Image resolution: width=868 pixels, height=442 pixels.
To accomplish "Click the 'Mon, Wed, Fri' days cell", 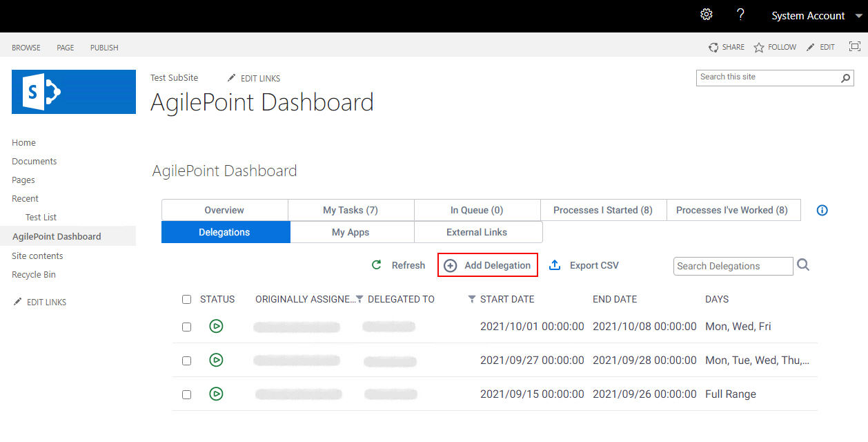I will tap(738, 326).
